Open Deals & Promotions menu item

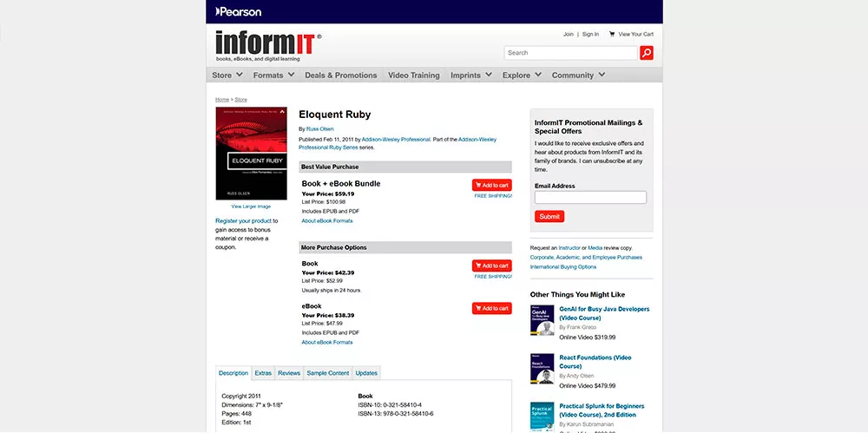pyautogui.click(x=340, y=75)
